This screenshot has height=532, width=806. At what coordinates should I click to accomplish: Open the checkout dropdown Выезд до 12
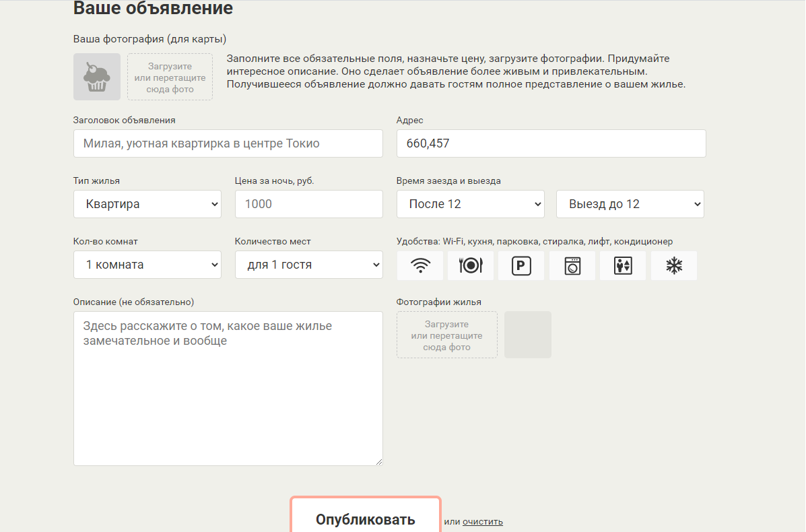pyautogui.click(x=630, y=204)
